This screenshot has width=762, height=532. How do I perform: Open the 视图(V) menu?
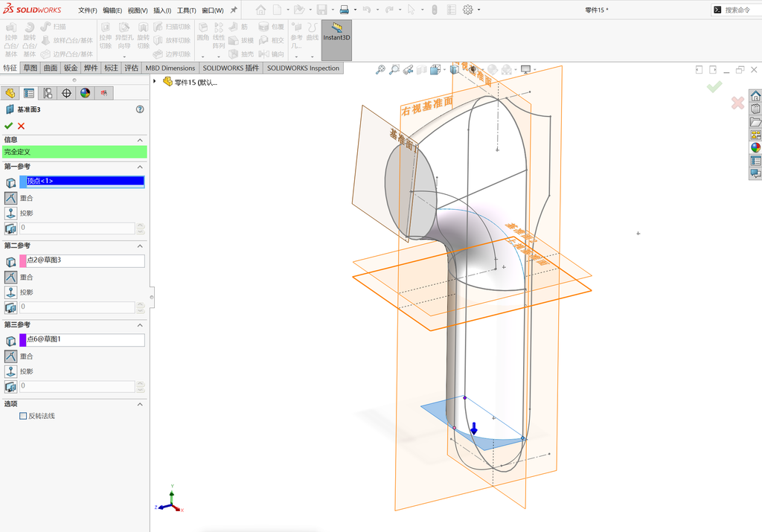click(x=138, y=10)
